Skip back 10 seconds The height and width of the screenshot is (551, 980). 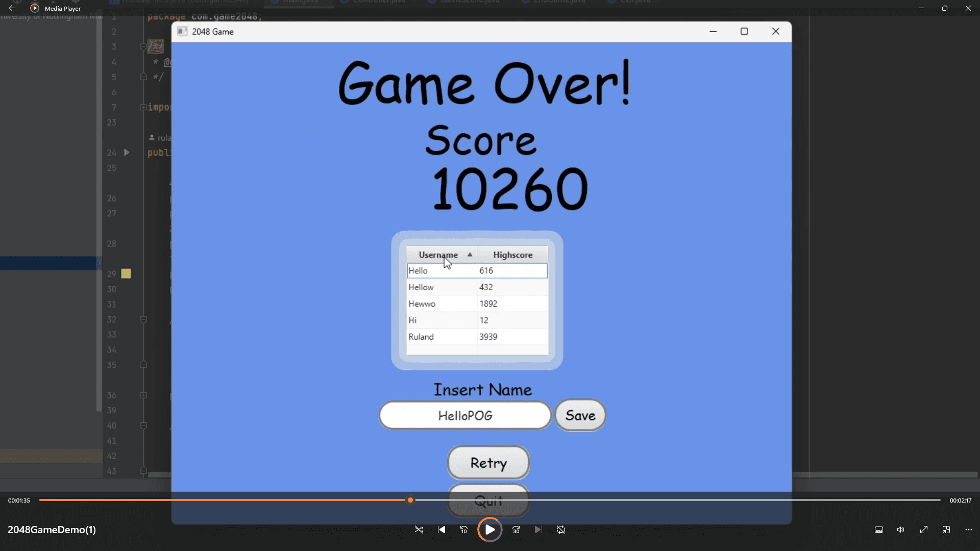point(464,530)
